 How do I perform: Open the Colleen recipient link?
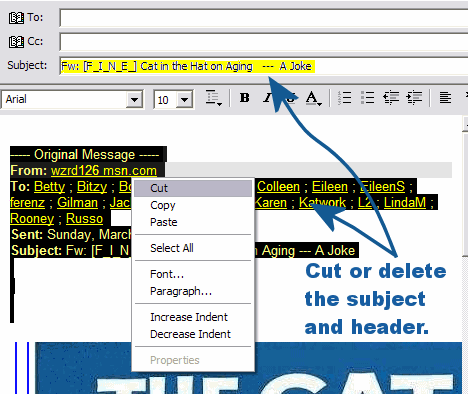pyautogui.click(x=278, y=187)
